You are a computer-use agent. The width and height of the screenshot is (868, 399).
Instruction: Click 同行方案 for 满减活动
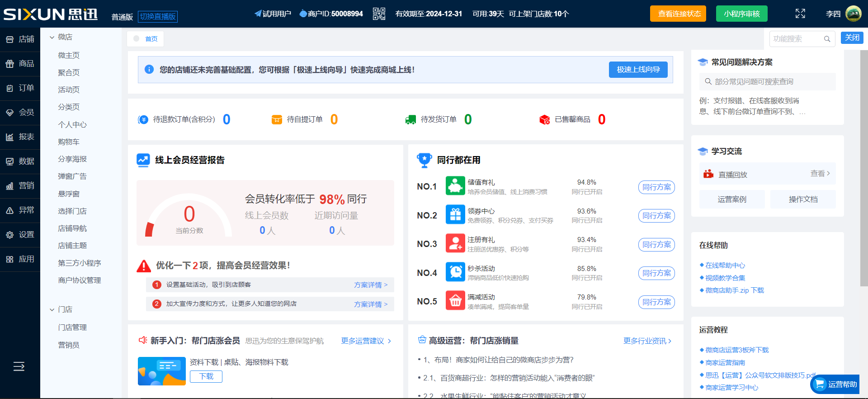(656, 302)
